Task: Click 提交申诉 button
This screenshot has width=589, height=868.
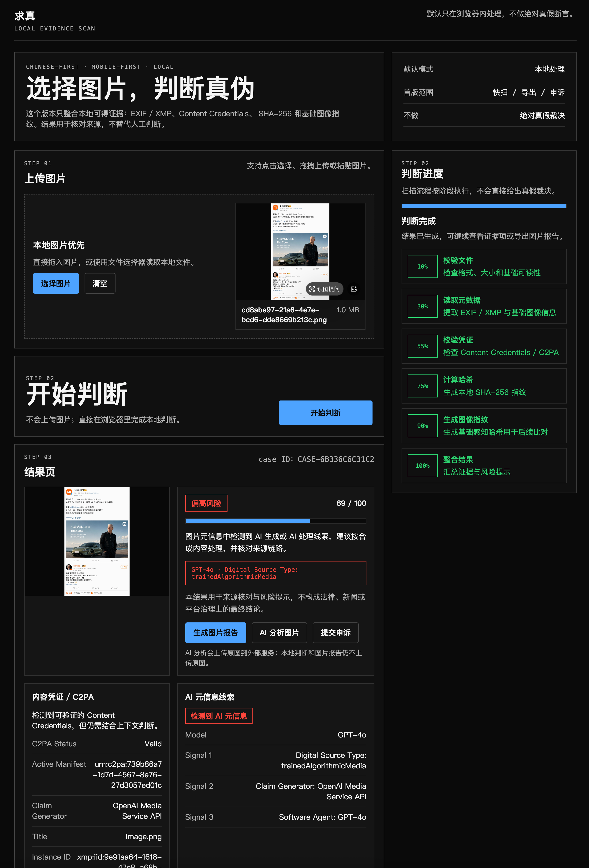Action: click(336, 633)
